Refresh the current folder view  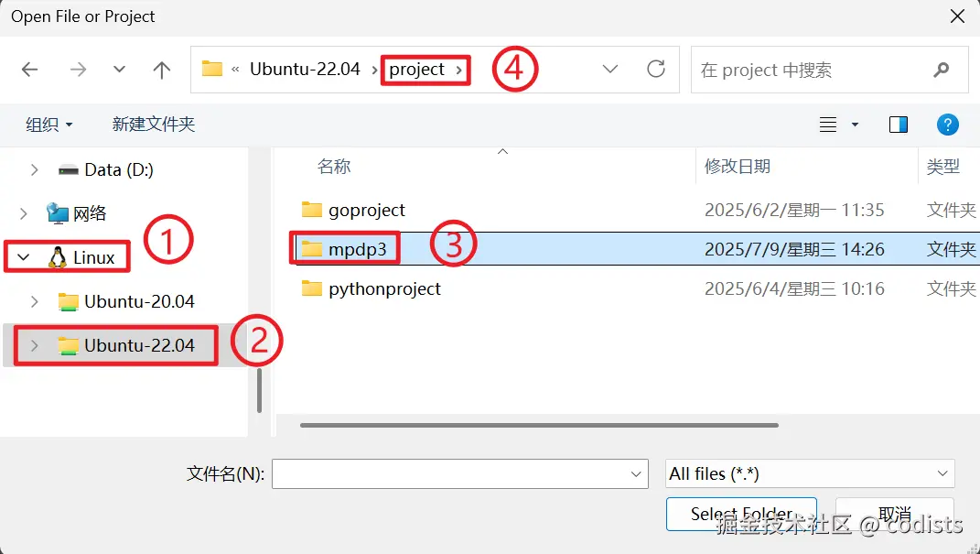click(655, 70)
